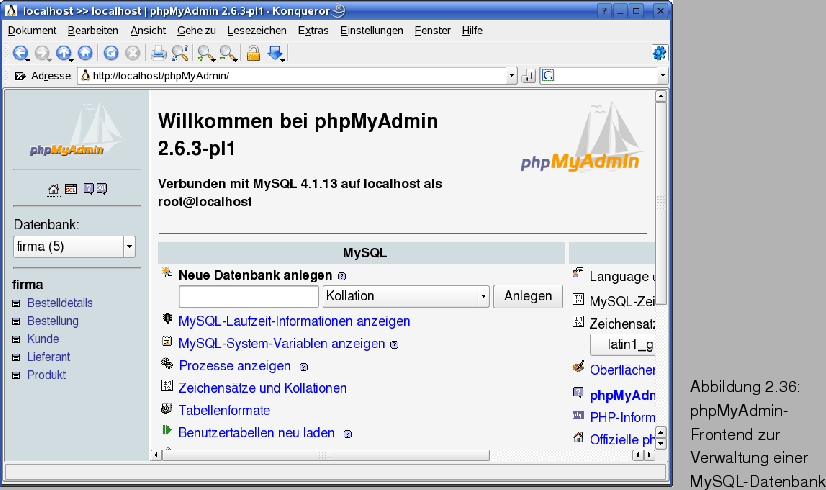
Task: Print the page with the printer icon
Action: [x=159, y=53]
